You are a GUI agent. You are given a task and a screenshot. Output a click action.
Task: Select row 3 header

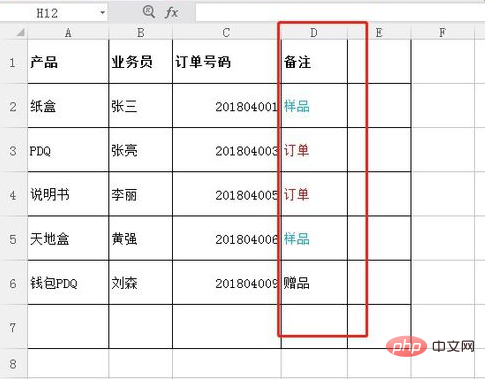(13, 150)
